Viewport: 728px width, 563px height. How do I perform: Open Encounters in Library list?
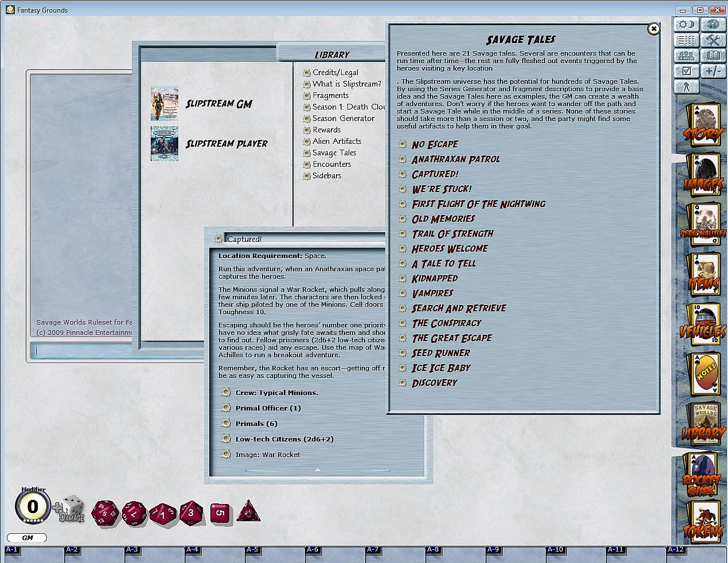coord(331,164)
